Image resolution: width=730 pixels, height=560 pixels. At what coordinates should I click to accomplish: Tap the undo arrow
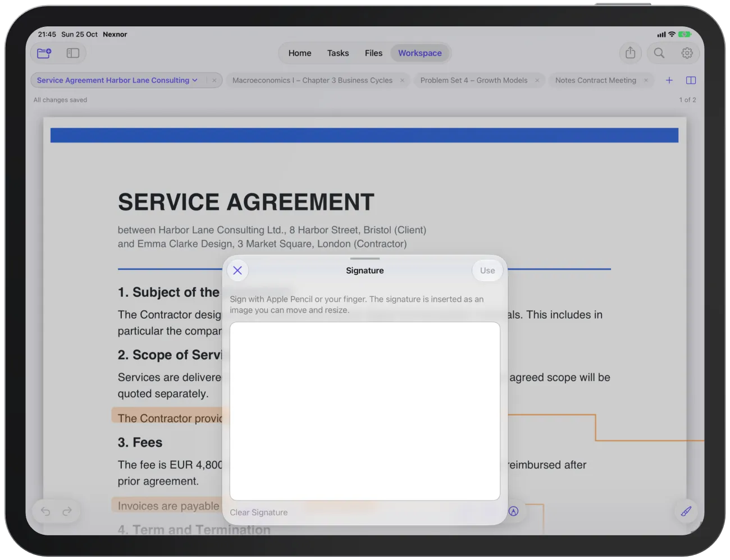click(45, 511)
